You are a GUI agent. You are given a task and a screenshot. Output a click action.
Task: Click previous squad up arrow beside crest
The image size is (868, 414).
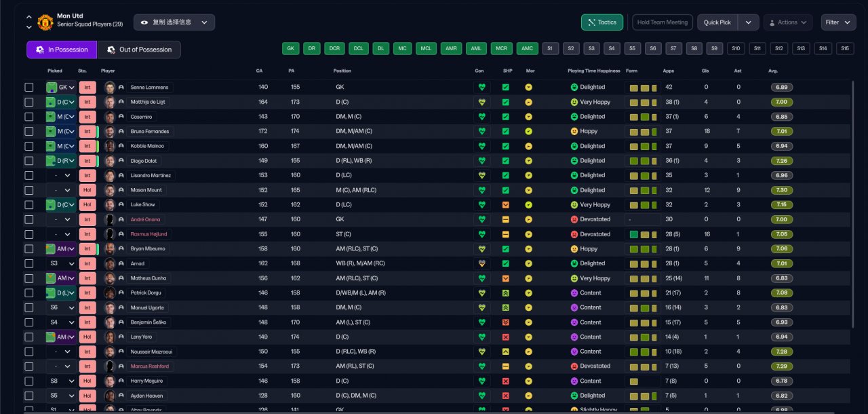coord(28,17)
